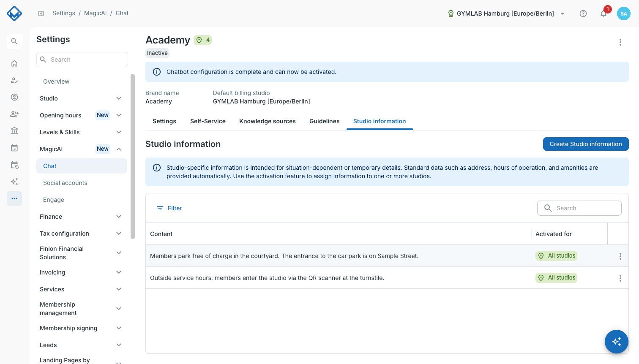This screenshot has height=364, width=639.
Task: Open the global search magnifier in left rail
Action: coord(14,41)
